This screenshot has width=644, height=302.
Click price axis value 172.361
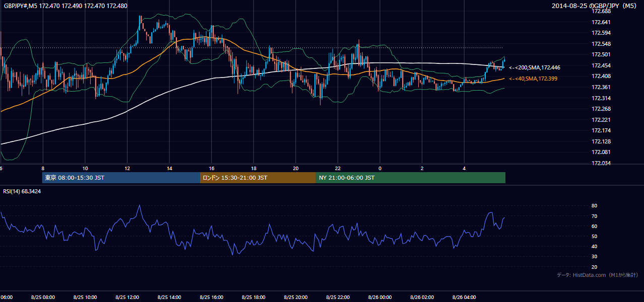pos(601,87)
